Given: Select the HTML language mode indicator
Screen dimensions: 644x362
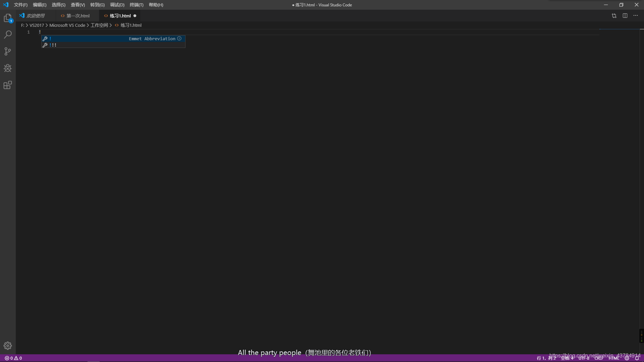Looking at the screenshot, I should [x=614, y=358].
